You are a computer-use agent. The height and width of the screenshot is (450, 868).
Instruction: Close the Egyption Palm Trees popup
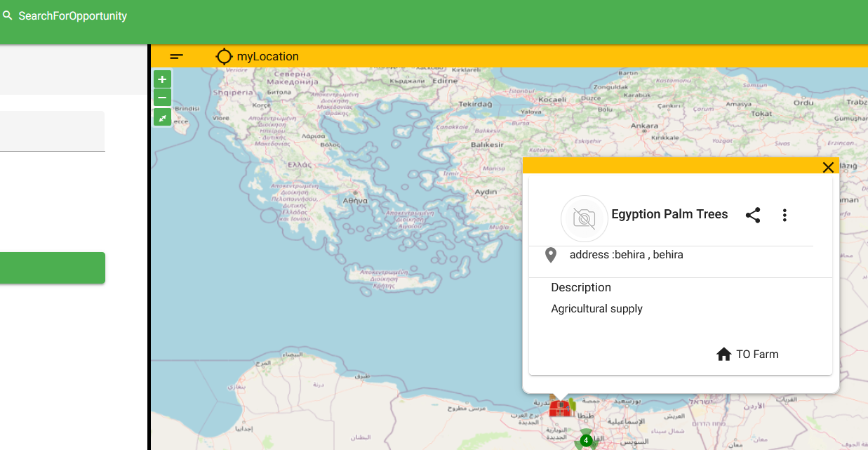tap(828, 167)
